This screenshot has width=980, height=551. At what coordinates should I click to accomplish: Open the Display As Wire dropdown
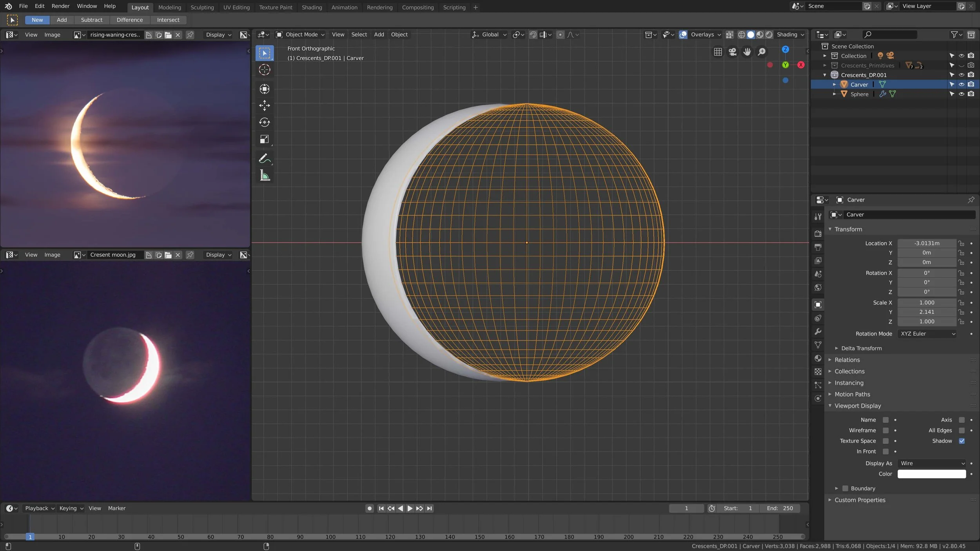932,463
